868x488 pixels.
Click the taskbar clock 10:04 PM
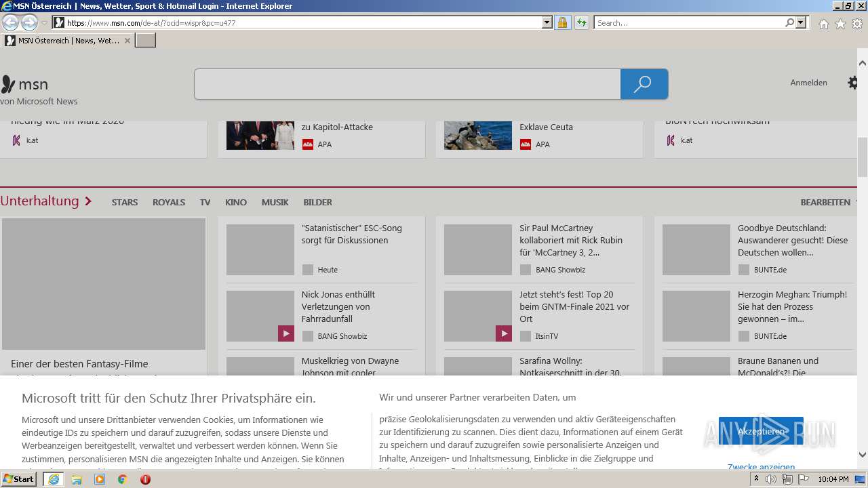tap(833, 479)
